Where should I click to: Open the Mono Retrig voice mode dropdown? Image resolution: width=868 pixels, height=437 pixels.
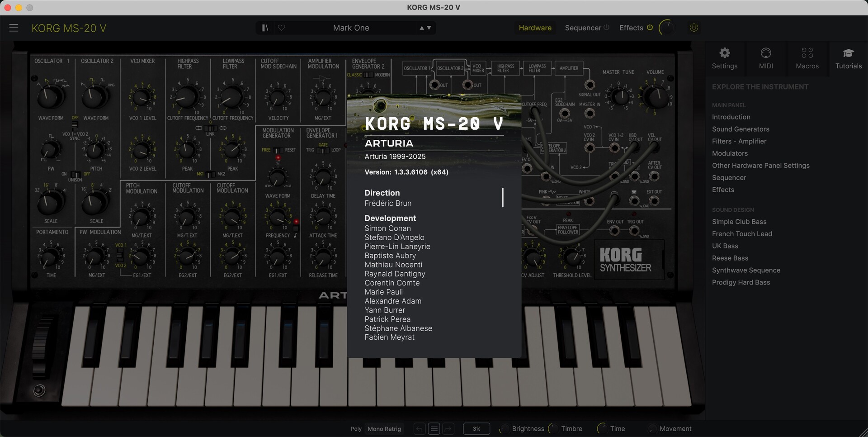(384, 429)
